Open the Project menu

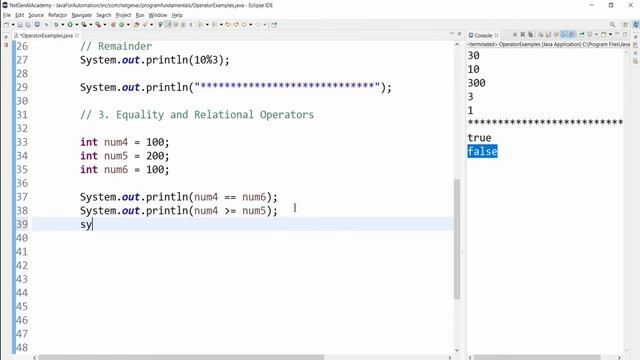(123, 15)
